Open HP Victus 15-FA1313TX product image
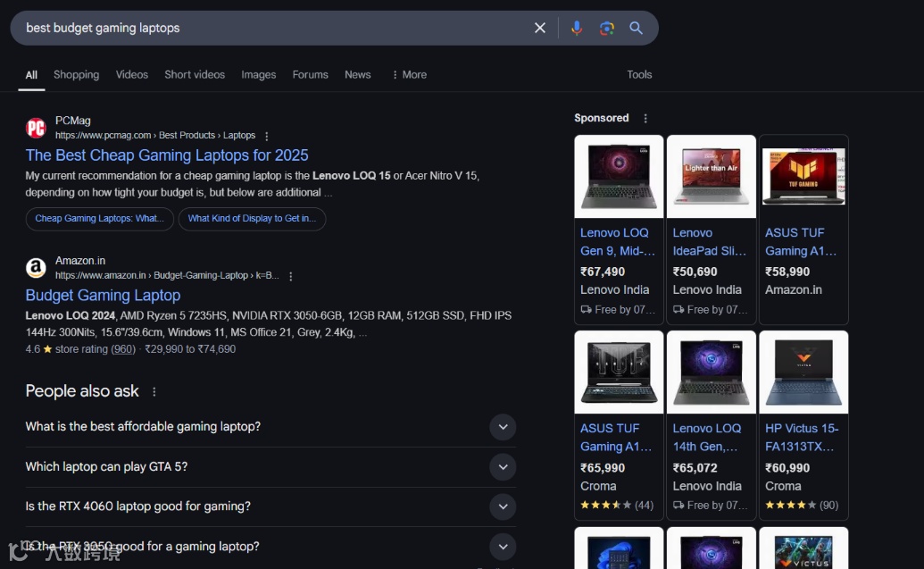924x569 pixels. pyautogui.click(x=803, y=372)
